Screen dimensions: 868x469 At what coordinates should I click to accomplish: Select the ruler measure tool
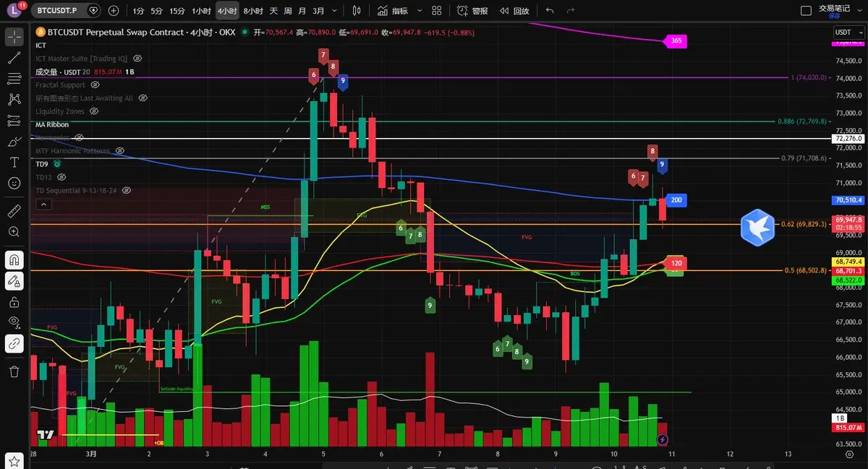pos(14,212)
